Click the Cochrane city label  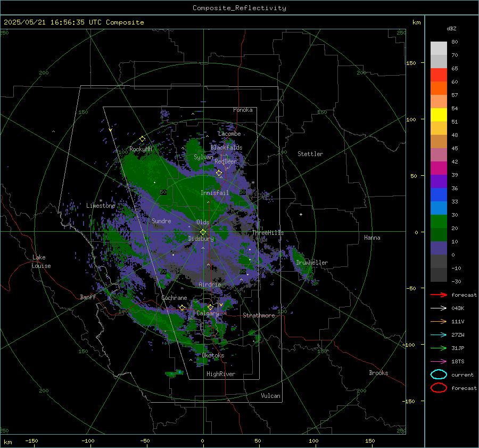click(x=174, y=298)
